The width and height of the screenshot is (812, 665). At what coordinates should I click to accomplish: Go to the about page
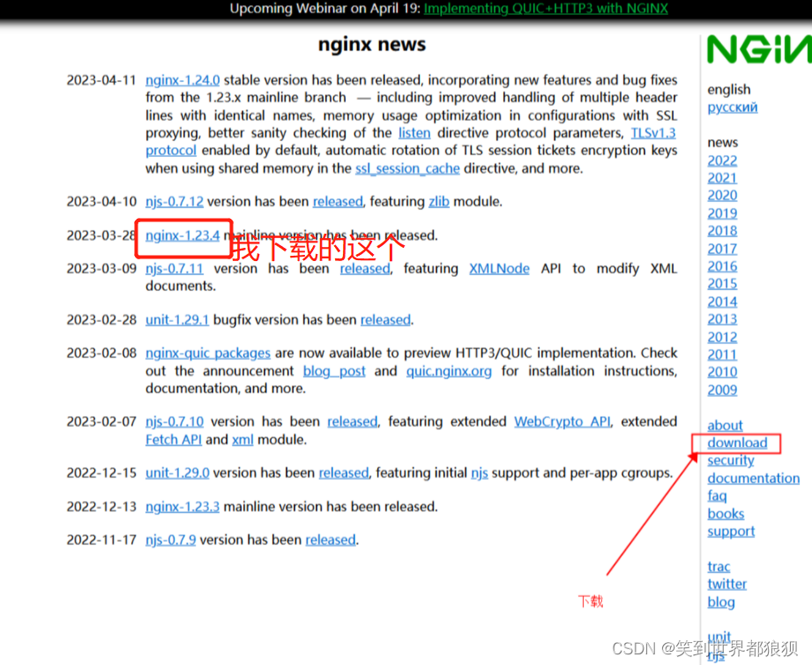point(725,425)
